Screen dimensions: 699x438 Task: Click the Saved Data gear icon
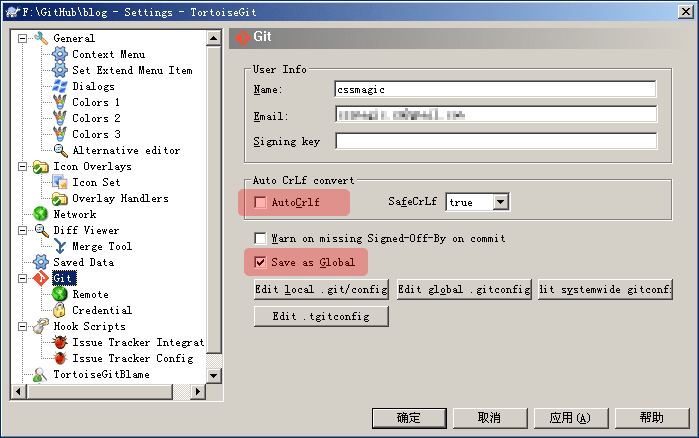tap(41, 262)
